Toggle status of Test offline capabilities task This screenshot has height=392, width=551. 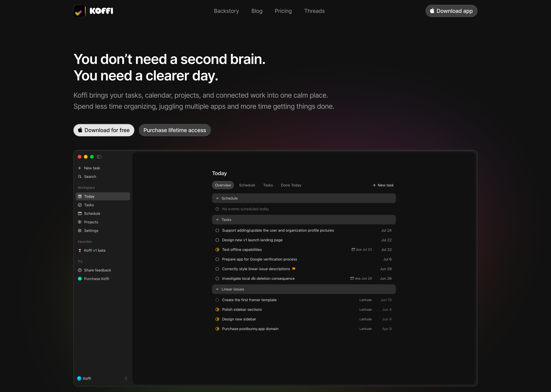(x=217, y=250)
